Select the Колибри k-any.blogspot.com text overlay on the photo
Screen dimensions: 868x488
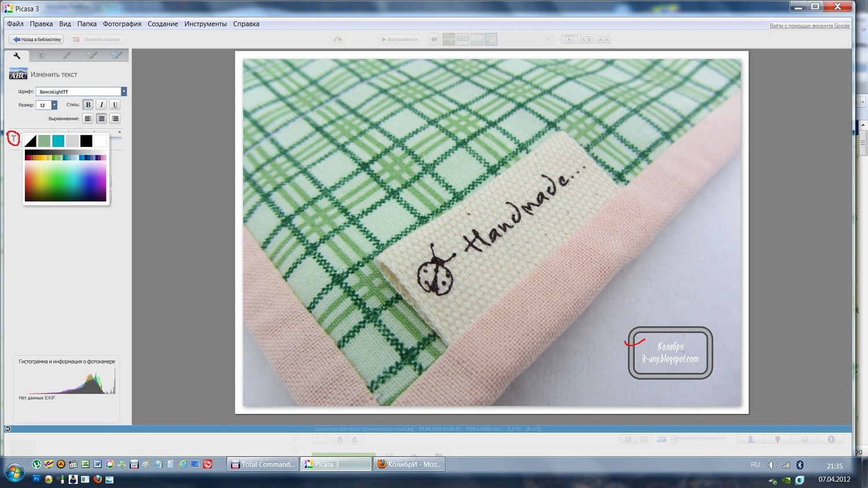(671, 353)
